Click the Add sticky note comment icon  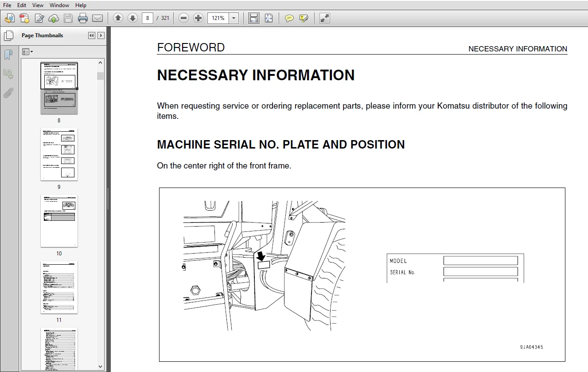click(x=289, y=18)
